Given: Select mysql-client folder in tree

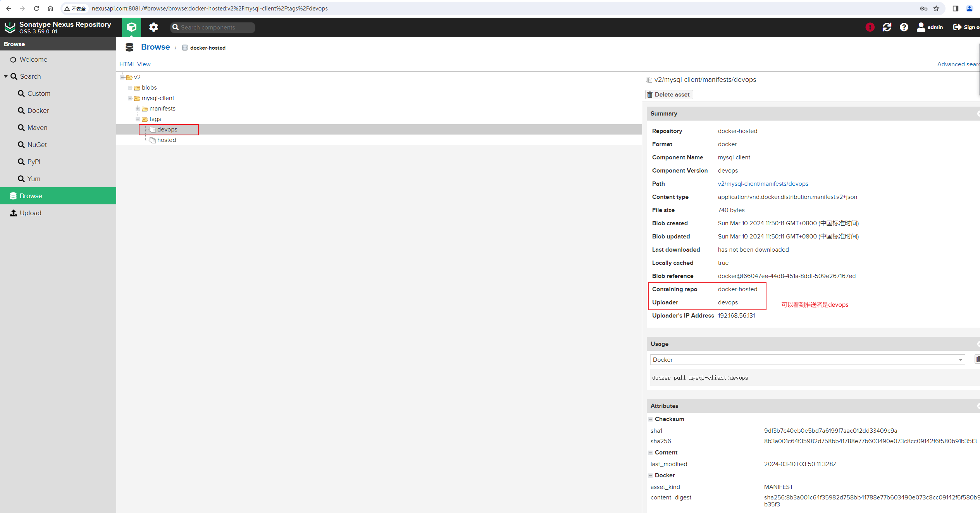Looking at the screenshot, I should click(158, 98).
